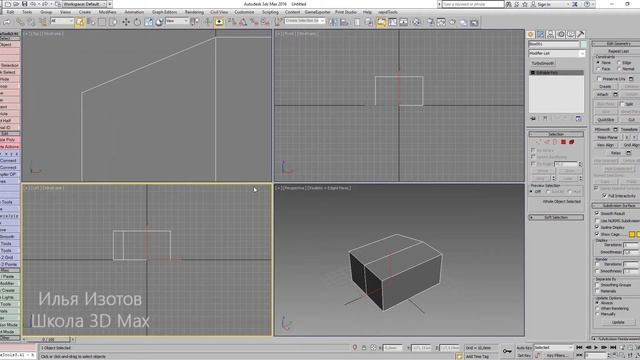Switch to the Create command panel tab
Viewport: 640px width, 360px height.
531,35
